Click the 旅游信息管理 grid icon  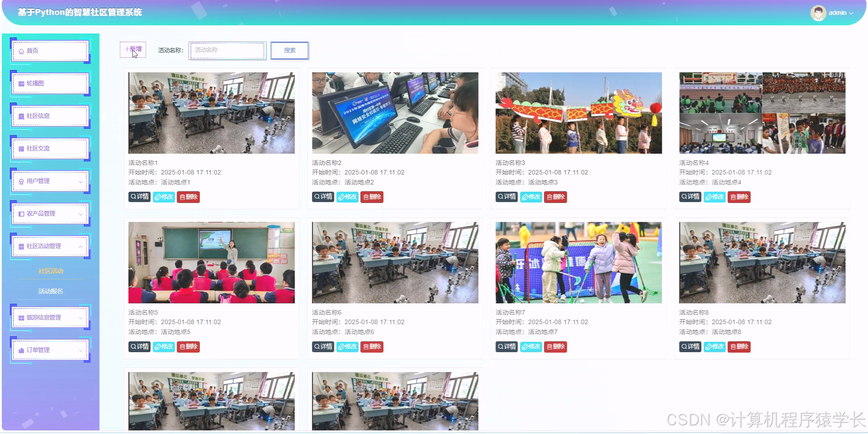point(21,318)
